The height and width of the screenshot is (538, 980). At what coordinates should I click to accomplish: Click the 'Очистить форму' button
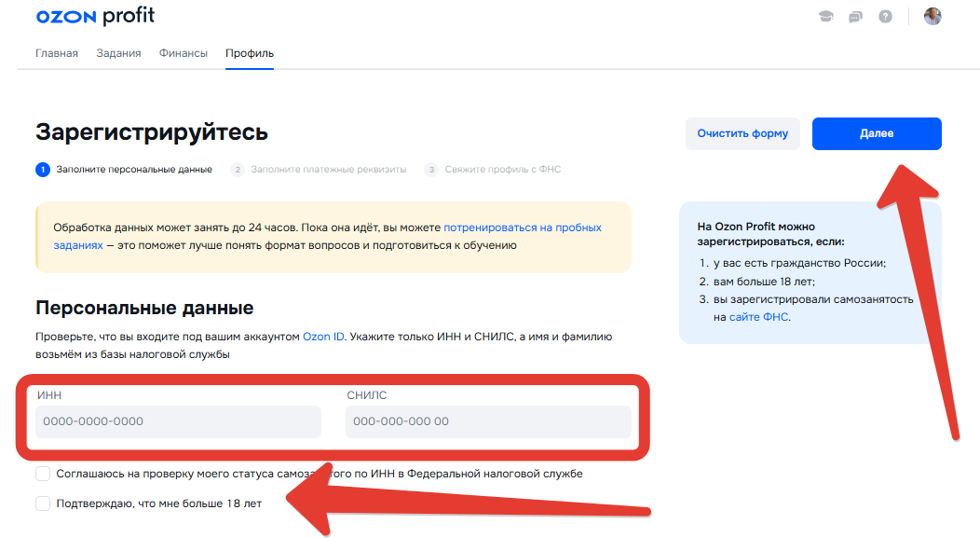tap(742, 133)
